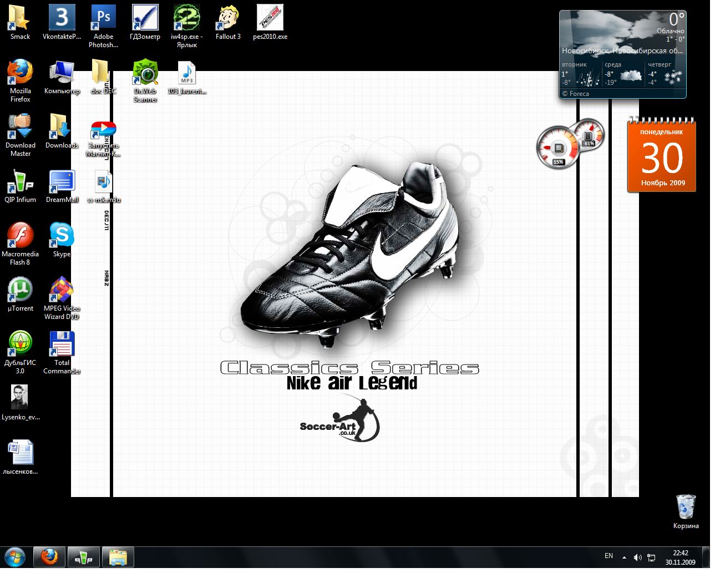Open DreamMail desktop shortcut

point(62,185)
